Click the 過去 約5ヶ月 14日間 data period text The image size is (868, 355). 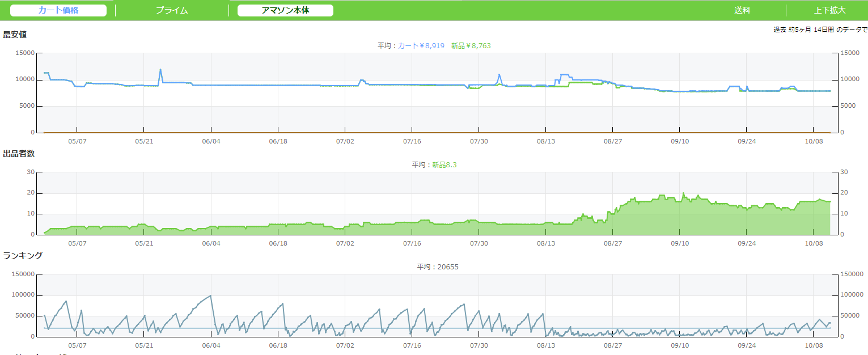click(820, 29)
